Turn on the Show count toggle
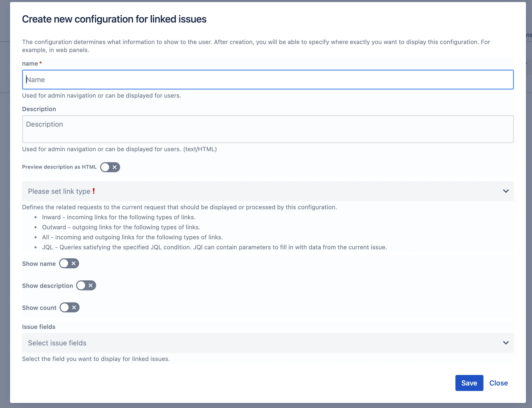532x408 pixels. click(70, 308)
